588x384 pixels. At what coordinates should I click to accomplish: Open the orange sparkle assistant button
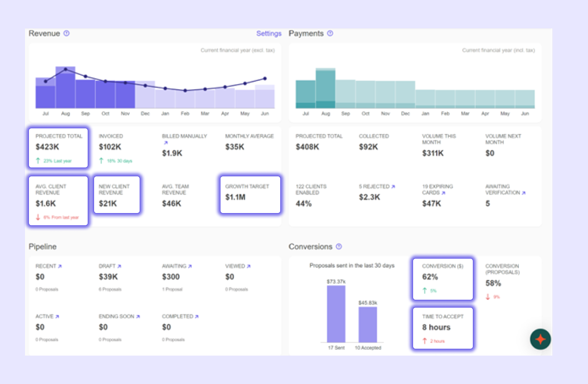click(x=540, y=339)
